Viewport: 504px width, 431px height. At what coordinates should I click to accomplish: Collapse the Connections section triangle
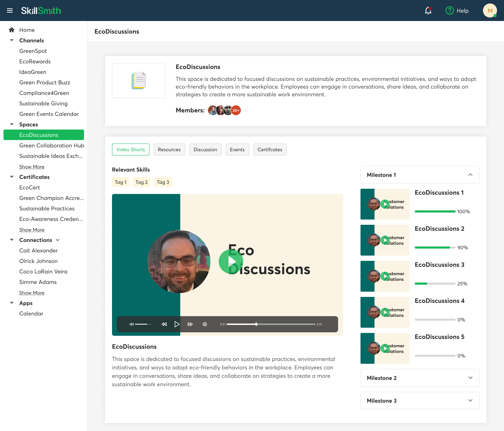pyautogui.click(x=12, y=240)
